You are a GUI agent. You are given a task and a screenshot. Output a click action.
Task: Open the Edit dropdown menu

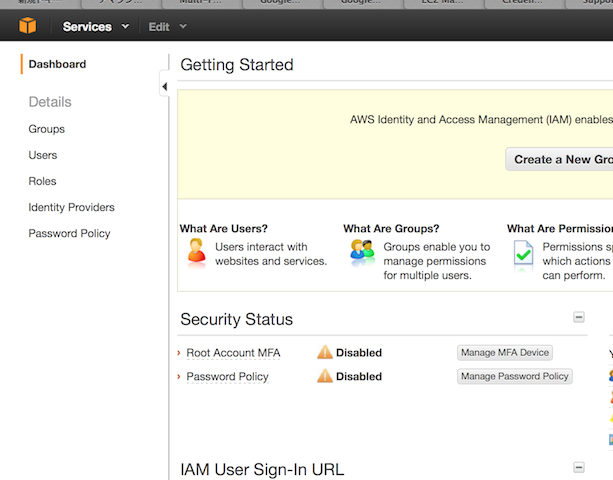pos(165,27)
